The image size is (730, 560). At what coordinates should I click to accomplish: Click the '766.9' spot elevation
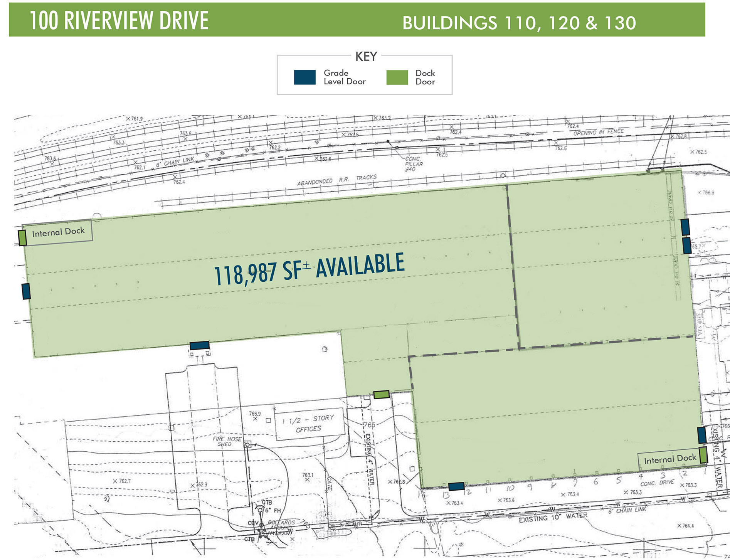coord(254,414)
